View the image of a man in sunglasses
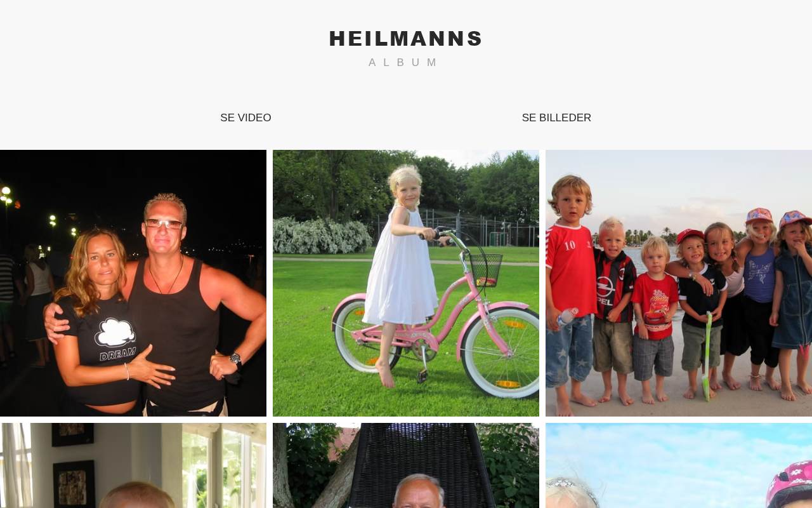 point(133,283)
